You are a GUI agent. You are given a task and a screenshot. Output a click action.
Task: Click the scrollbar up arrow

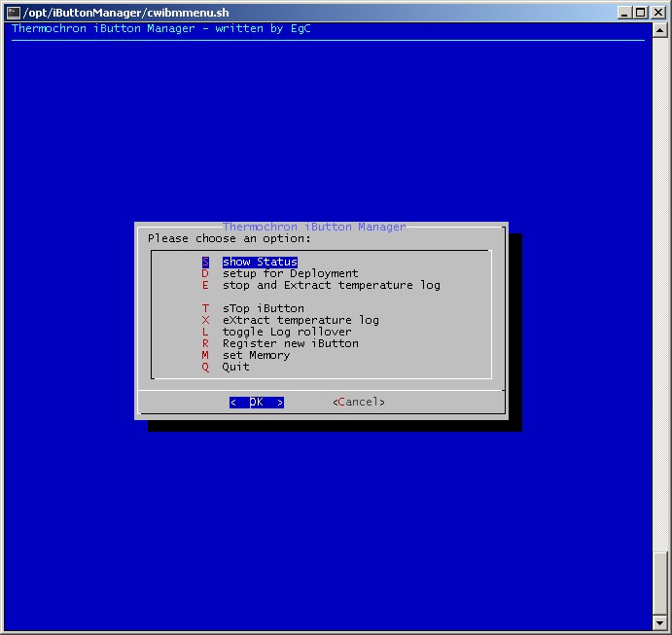[660, 30]
